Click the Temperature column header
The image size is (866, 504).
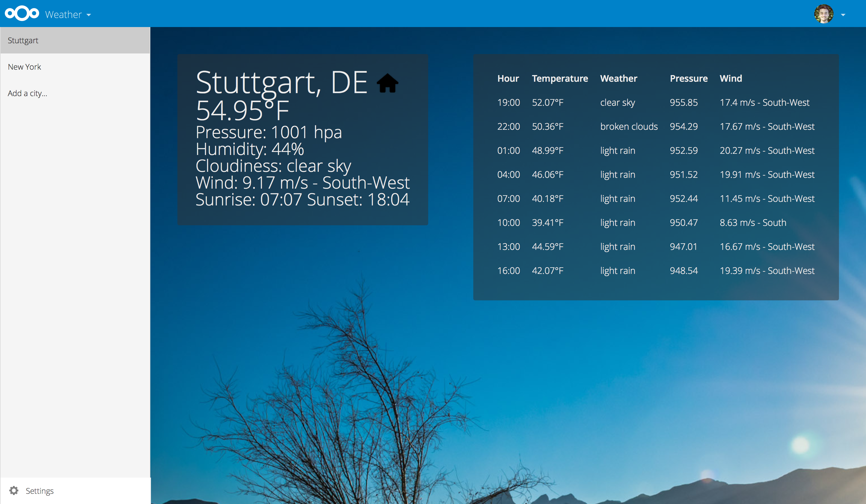coord(560,78)
